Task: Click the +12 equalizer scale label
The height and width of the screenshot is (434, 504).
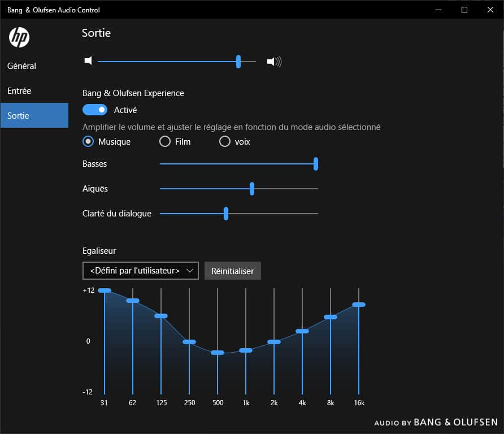Action: tap(88, 290)
